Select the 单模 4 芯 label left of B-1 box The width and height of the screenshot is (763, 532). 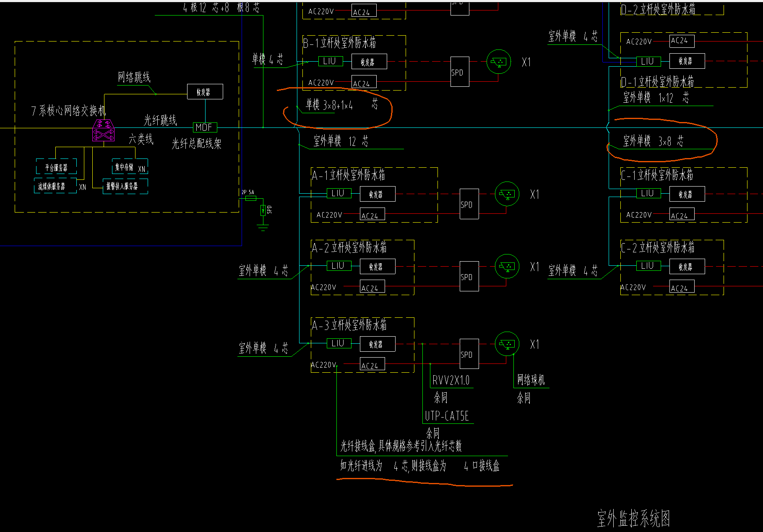coord(268,60)
